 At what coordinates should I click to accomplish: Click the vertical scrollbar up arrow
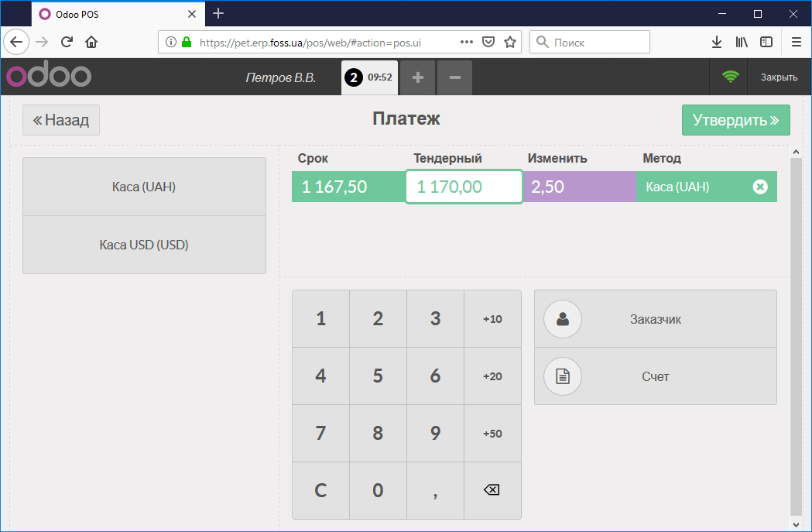(x=797, y=153)
